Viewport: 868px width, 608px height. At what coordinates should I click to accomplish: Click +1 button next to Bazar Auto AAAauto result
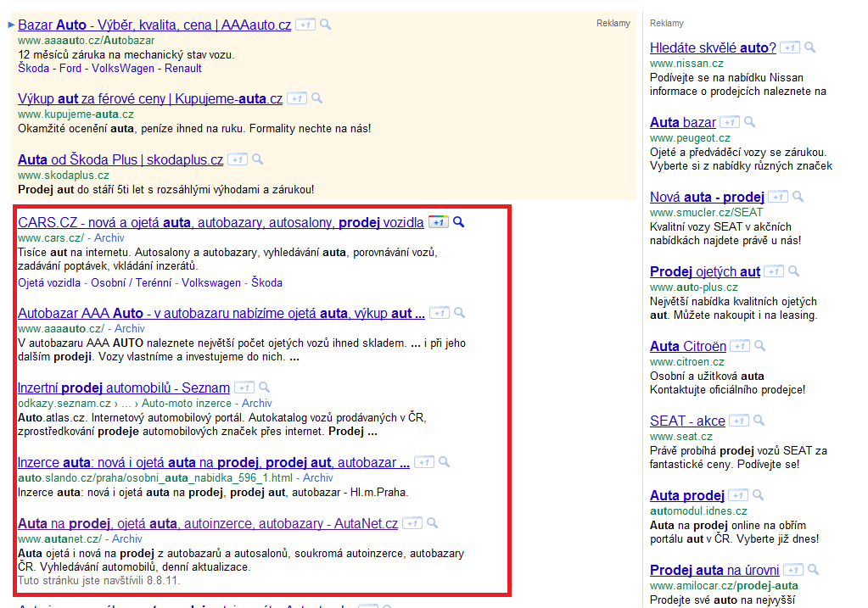click(305, 25)
